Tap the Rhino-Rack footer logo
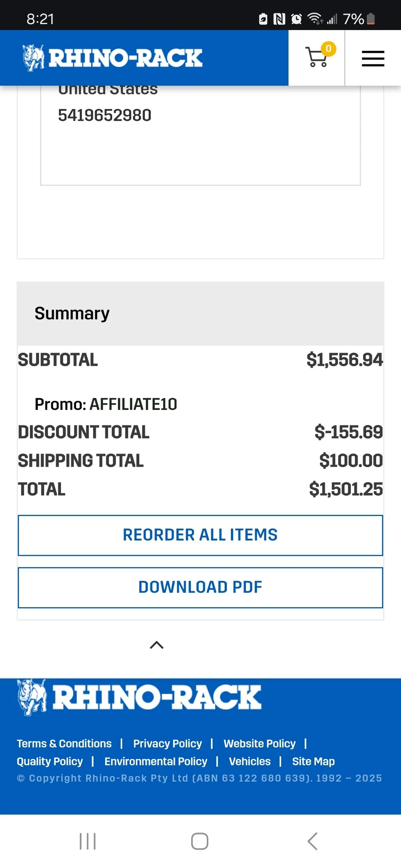 139,697
